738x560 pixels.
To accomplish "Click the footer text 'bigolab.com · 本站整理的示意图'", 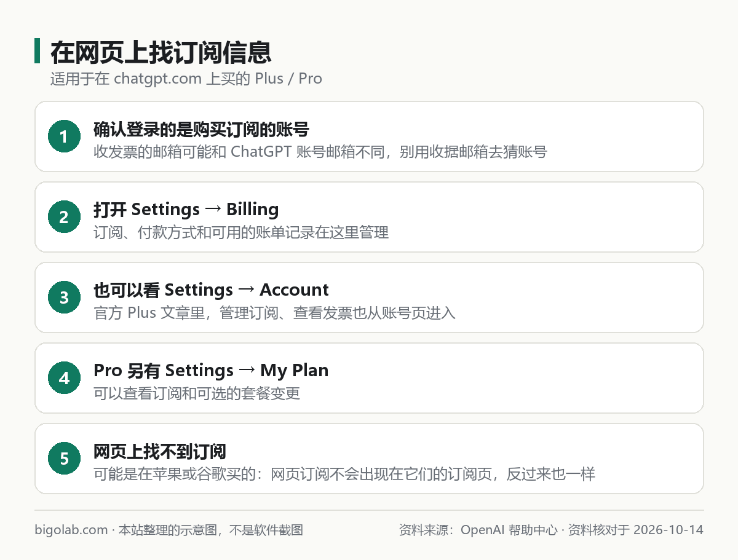I will click(x=169, y=530).
